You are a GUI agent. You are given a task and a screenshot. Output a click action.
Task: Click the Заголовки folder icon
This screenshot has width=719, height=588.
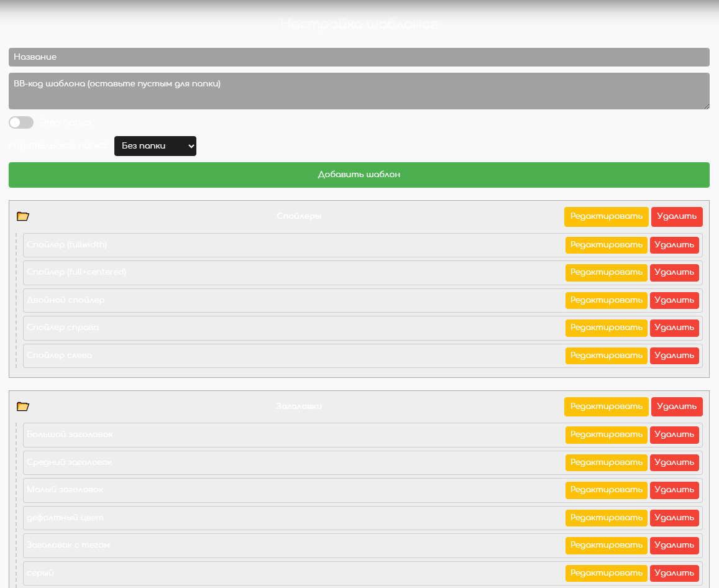23,407
